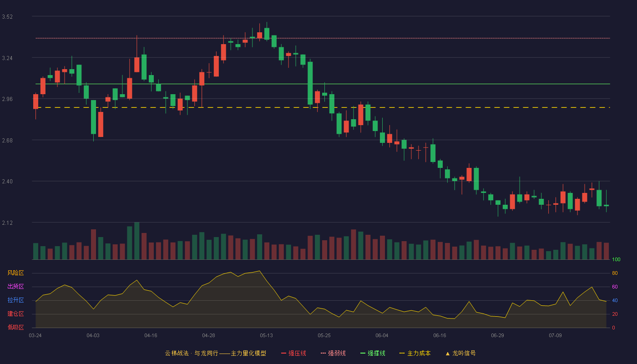Click the 3.52 price axis label
This screenshot has width=637, height=364.
click(7, 17)
